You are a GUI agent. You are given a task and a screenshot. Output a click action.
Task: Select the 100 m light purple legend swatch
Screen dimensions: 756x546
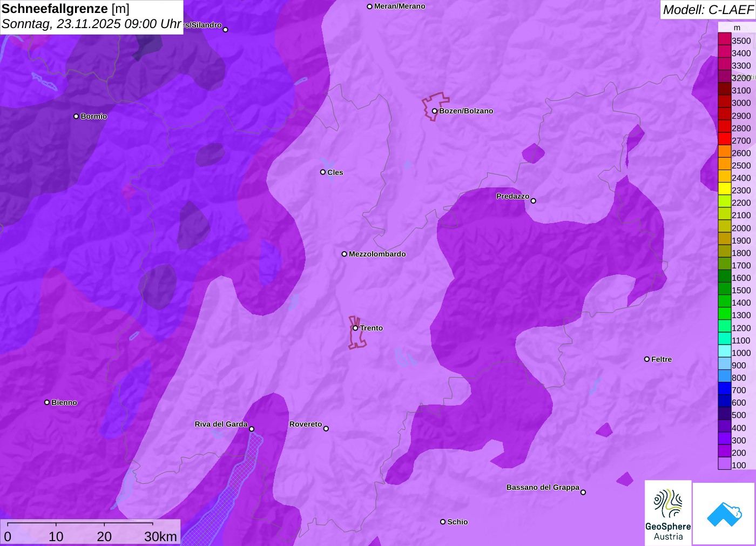click(x=724, y=463)
